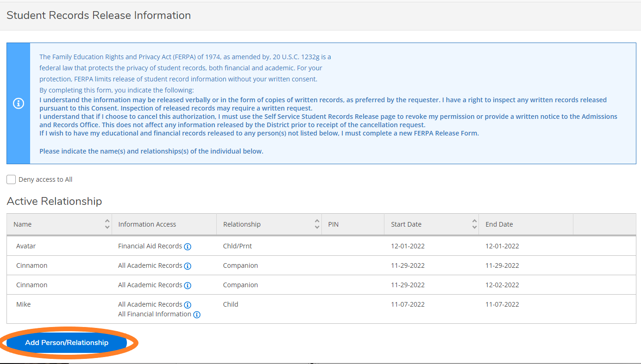This screenshot has width=641, height=364.
Task: Click the 12-02-2022 end date cell
Action: coord(502,285)
